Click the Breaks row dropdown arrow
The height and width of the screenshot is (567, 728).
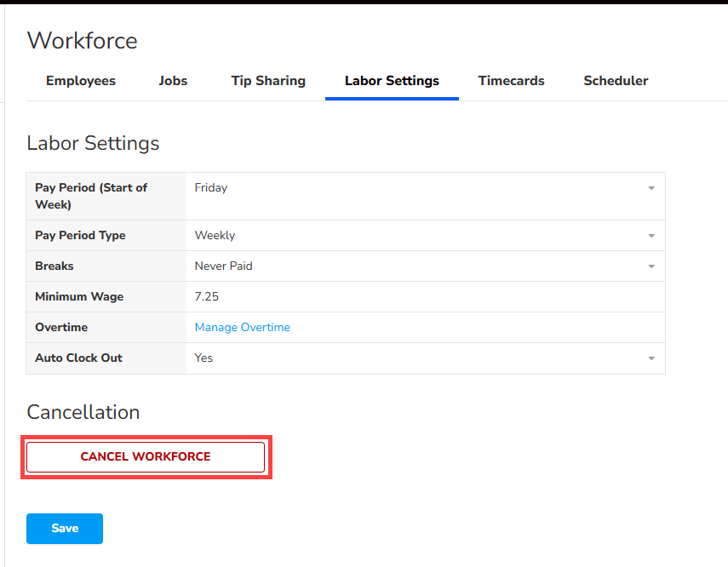(x=651, y=266)
